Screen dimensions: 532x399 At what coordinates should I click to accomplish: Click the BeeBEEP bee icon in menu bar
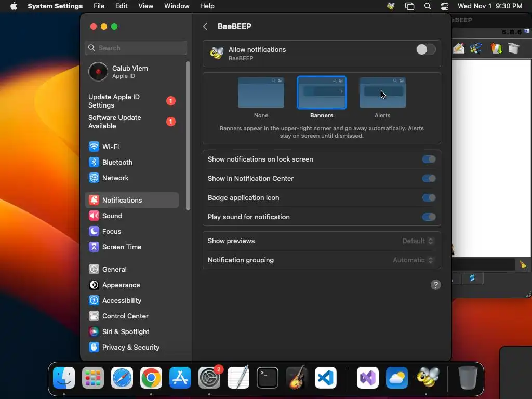(391, 6)
